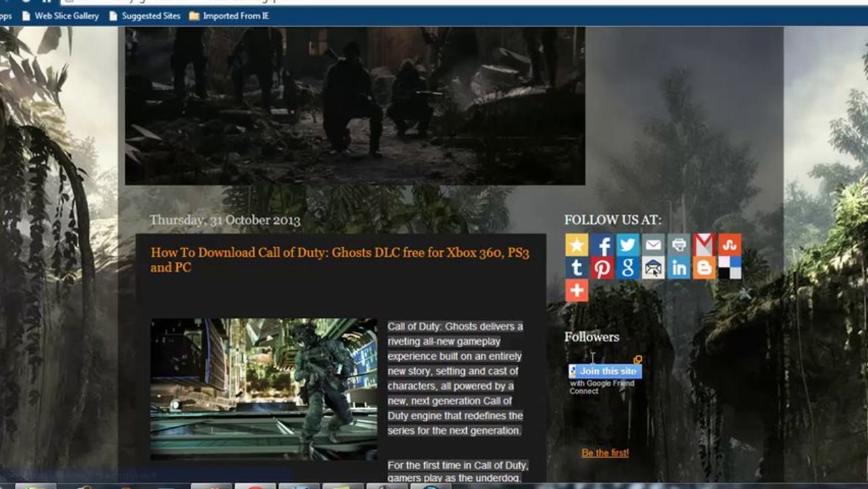Click paragraph starting 'Call of Duty: Ghosts delivers'
Screen dimensions: 868x489
tap(455, 378)
